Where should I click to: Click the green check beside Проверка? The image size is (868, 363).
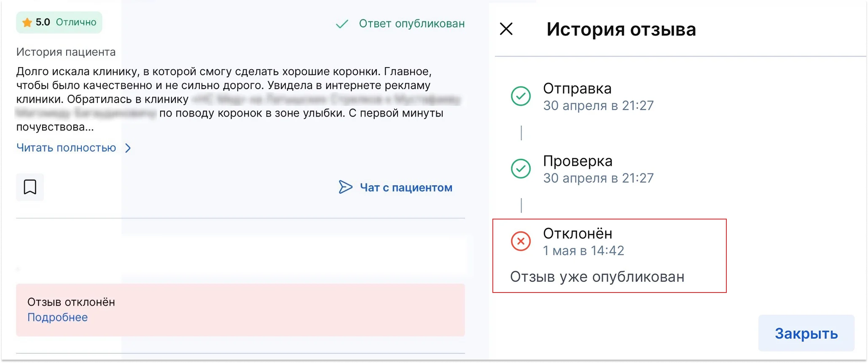(x=521, y=169)
